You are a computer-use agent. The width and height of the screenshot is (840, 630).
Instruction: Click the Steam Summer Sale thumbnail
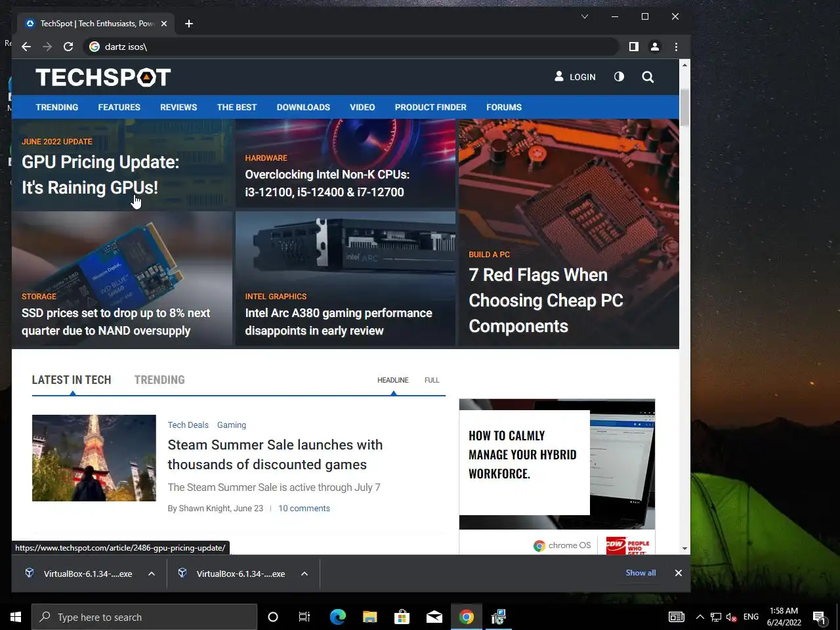(94, 458)
